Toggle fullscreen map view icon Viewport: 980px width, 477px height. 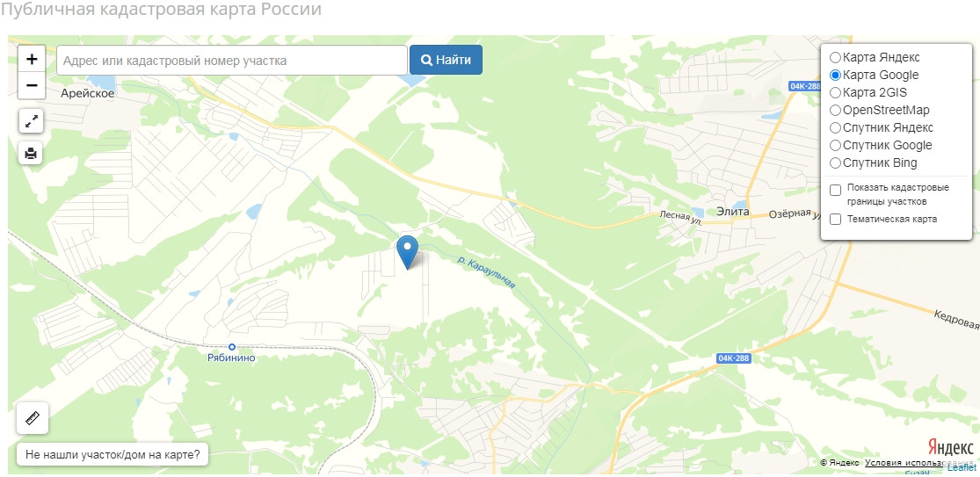31,122
